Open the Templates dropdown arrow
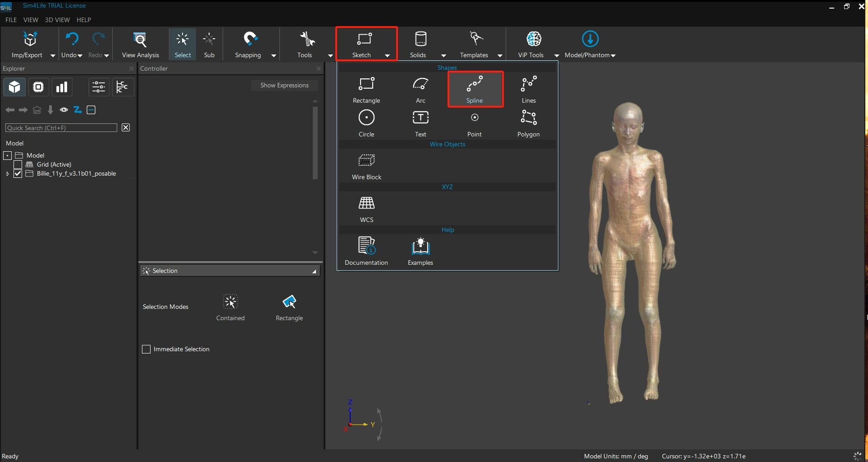This screenshot has width=868, height=462. tap(500, 55)
